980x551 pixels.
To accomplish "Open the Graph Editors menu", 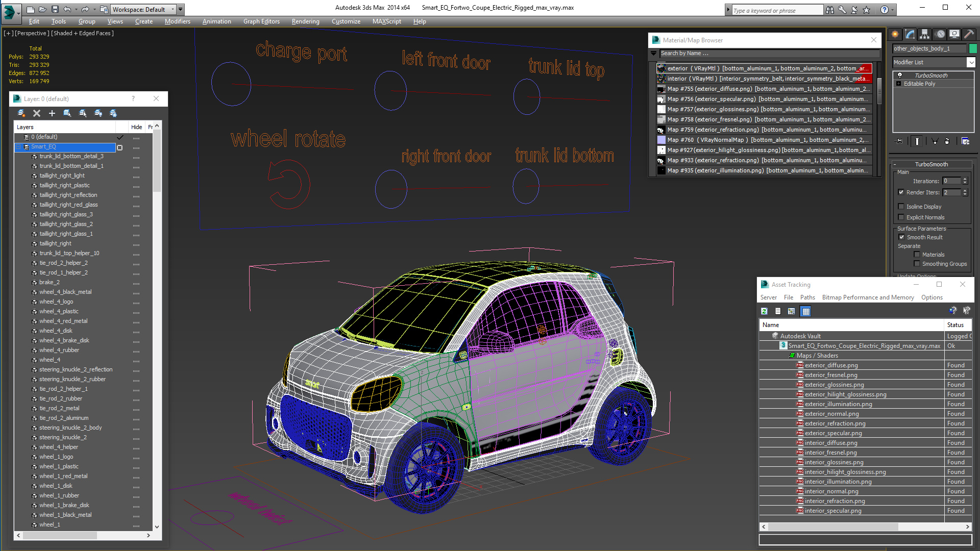I will pos(261,21).
